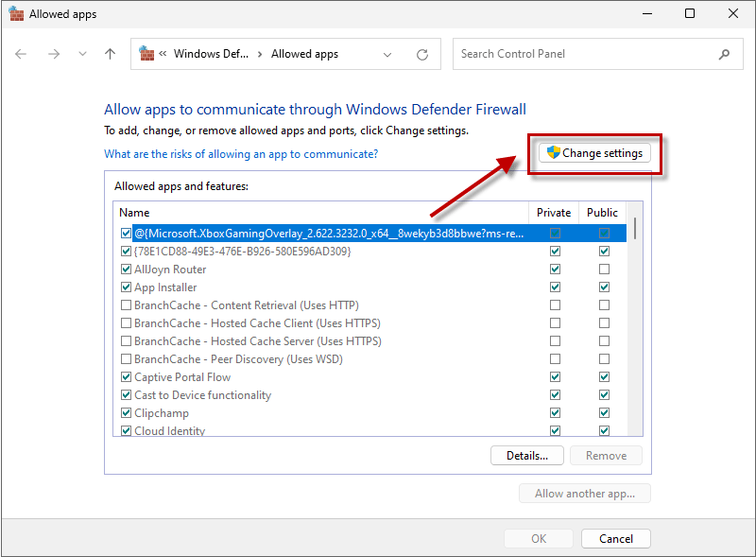Select the AllJoyn Router row text
756x557 pixels.
pyautogui.click(x=170, y=270)
